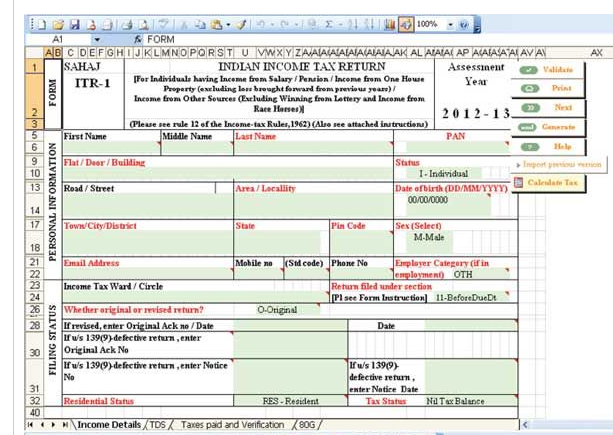Image resolution: width=613 pixels, height=435 pixels.
Task: Open Print Preview from the toolbar
Action: pos(143,24)
